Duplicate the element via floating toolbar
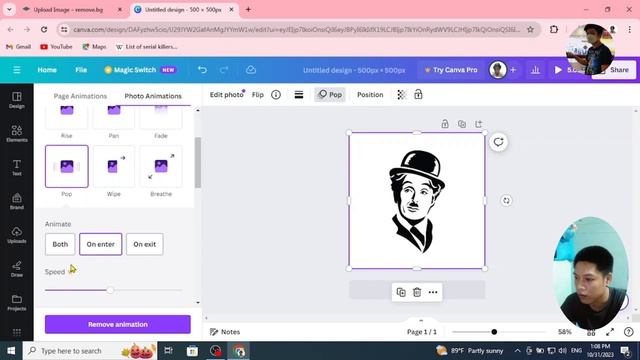 401,292
